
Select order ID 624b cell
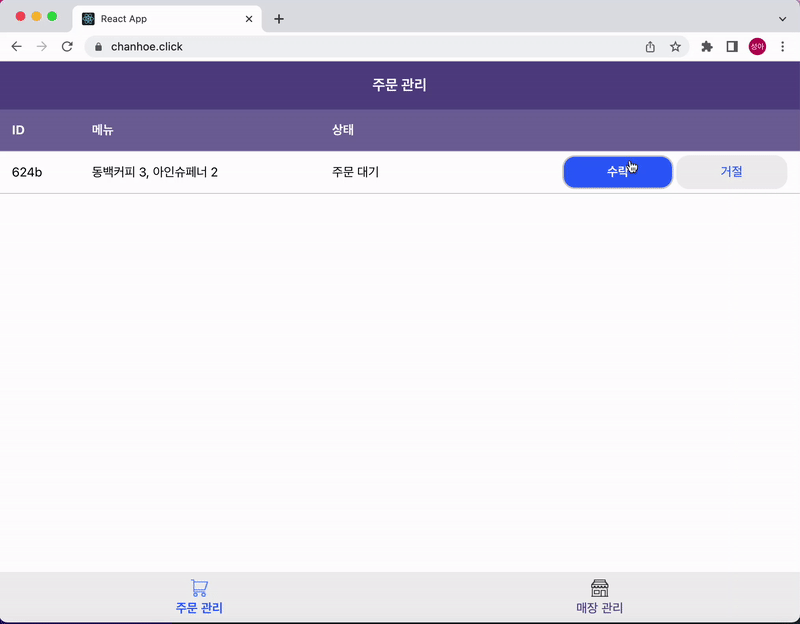point(27,172)
